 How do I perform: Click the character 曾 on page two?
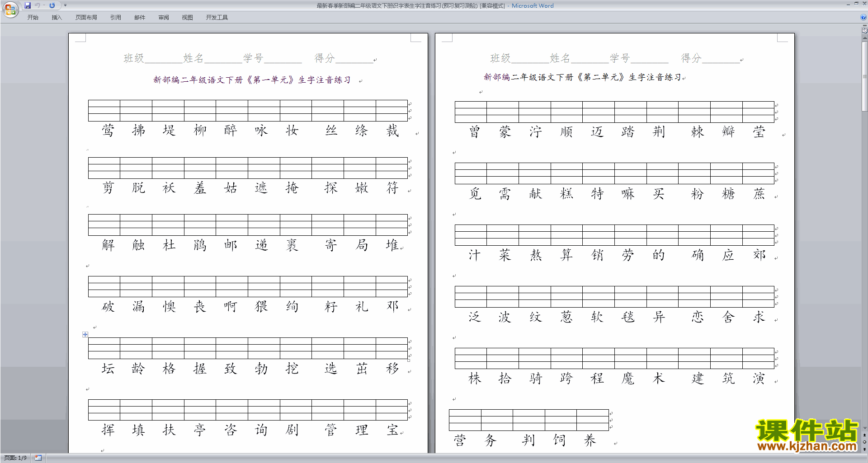(475, 132)
